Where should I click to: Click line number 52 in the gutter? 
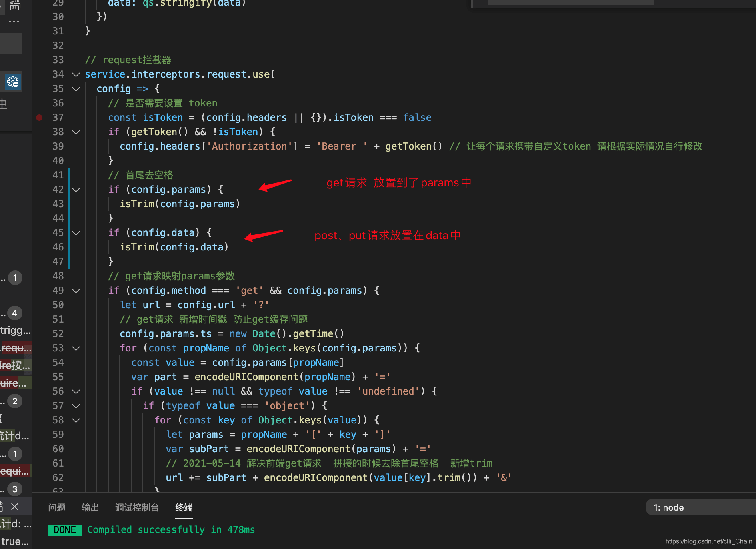tap(58, 334)
